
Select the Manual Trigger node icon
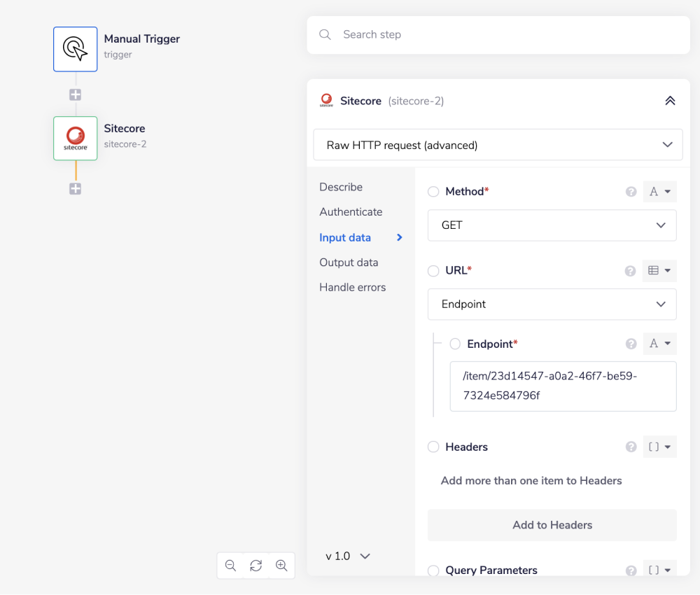[75, 49]
